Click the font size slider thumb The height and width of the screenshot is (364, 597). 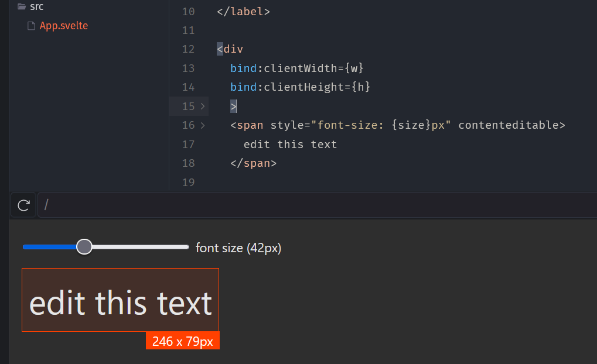click(x=84, y=247)
